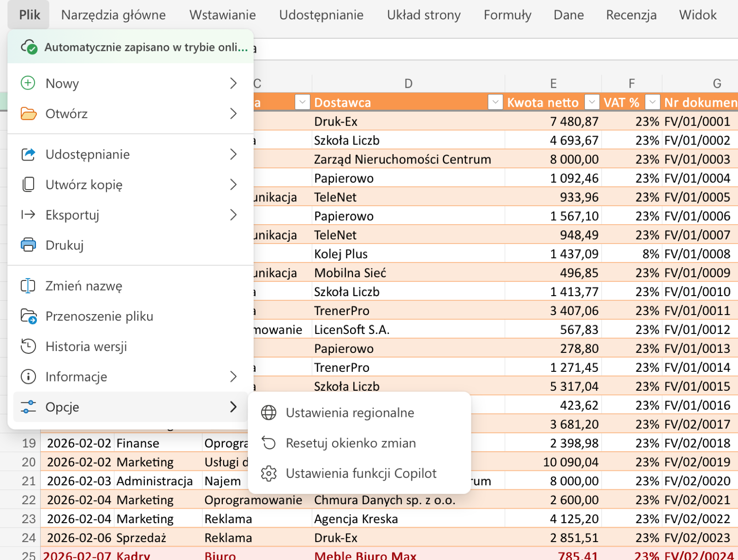Open the VAT % filter dropdown
The image size is (738, 560).
[652, 102]
